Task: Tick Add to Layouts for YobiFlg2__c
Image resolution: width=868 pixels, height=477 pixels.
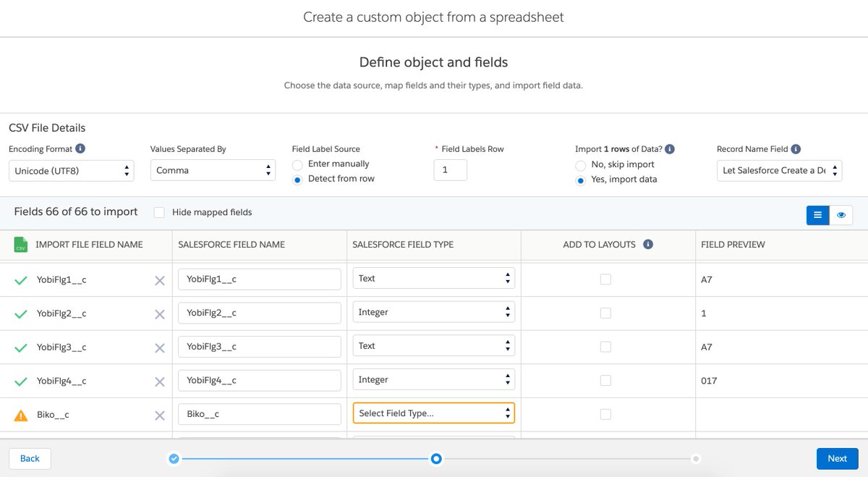Action: pyautogui.click(x=605, y=313)
